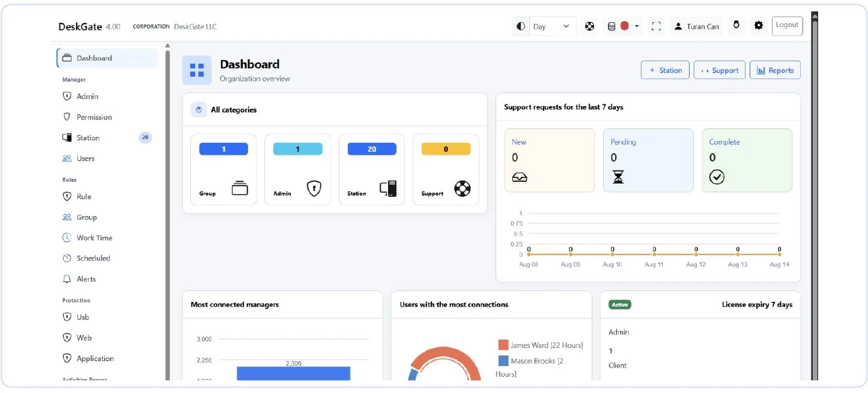
Task: Click the theme contrast icon beside Day
Action: (521, 26)
